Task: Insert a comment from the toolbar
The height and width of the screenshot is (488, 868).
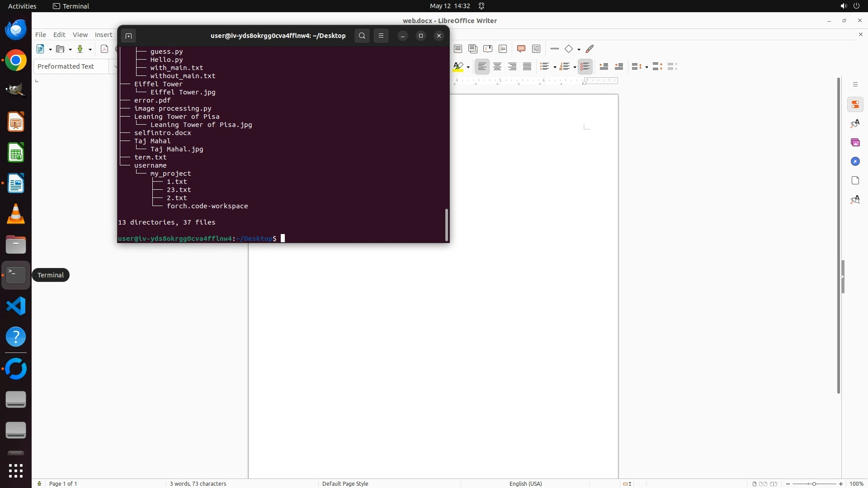Action: (521, 49)
